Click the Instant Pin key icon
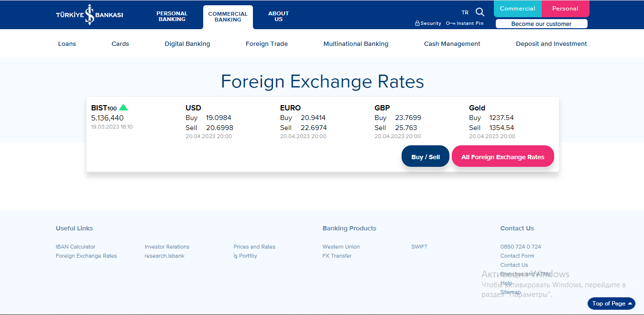 pos(450,23)
